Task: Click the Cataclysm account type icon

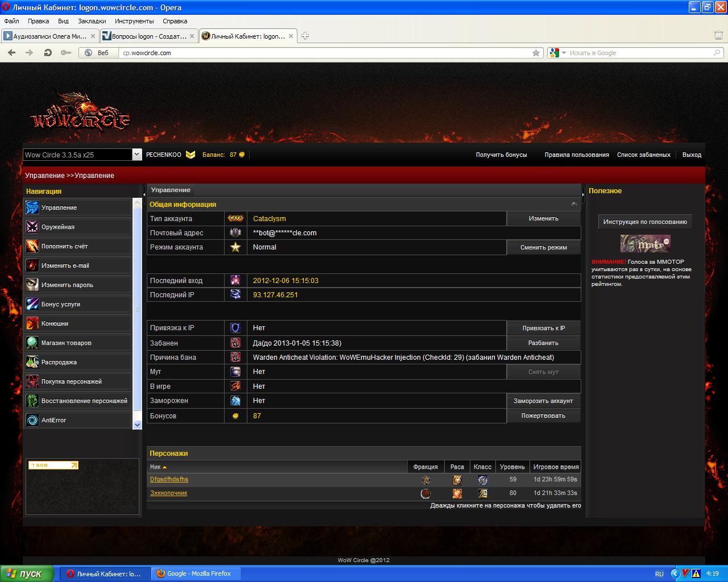Action: click(x=235, y=218)
